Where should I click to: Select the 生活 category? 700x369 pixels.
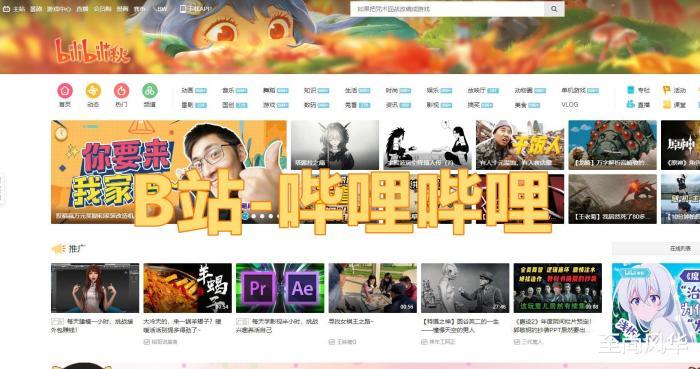[x=351, y=90]
